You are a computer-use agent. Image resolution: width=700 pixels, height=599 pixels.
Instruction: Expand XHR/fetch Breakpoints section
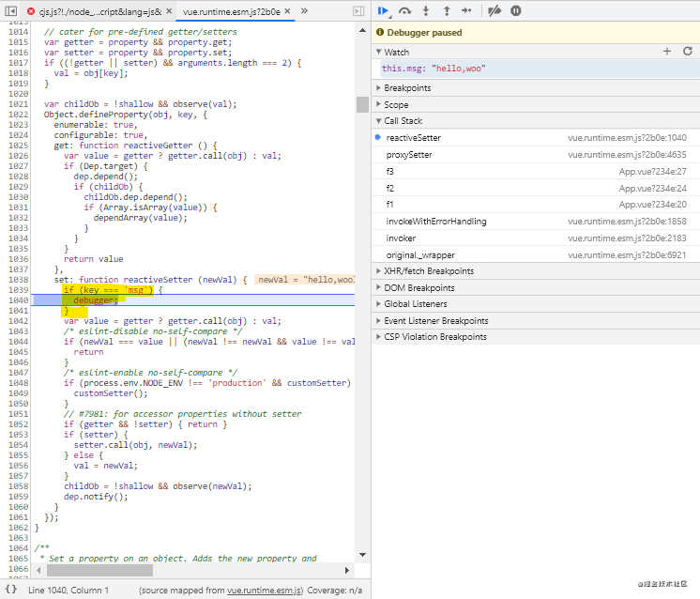378,271
